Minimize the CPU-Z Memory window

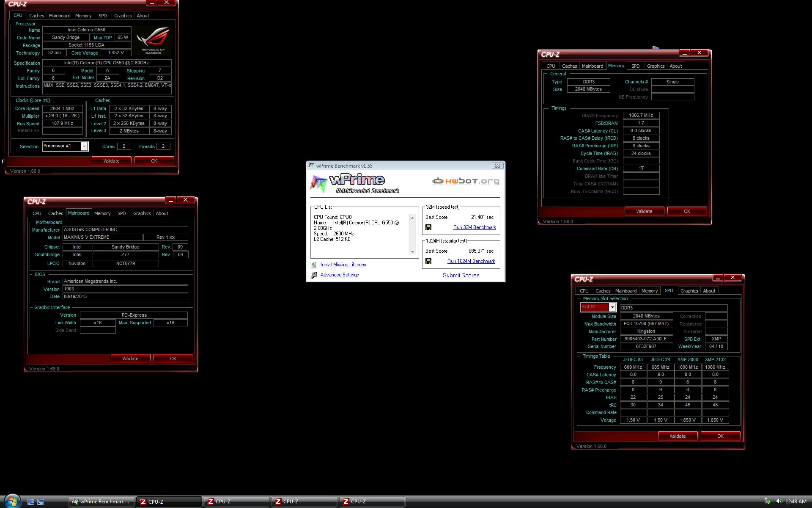coord(685,53)
